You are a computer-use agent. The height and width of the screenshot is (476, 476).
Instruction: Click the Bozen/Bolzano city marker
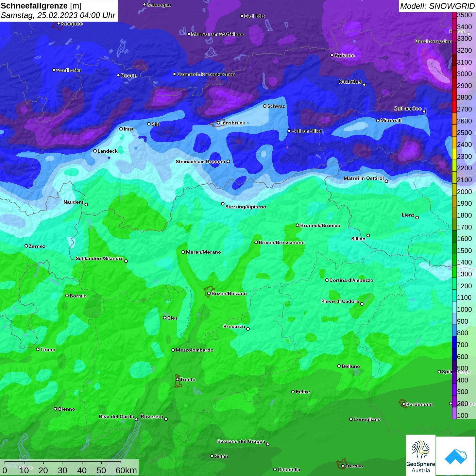209,293
